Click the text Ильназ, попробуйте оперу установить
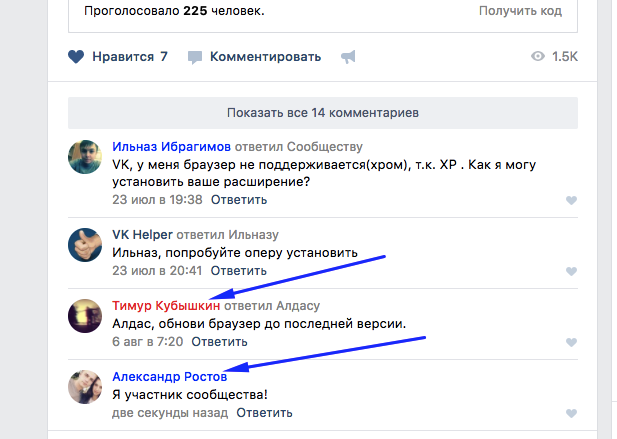The image size is (617, 439). (235, 253)
